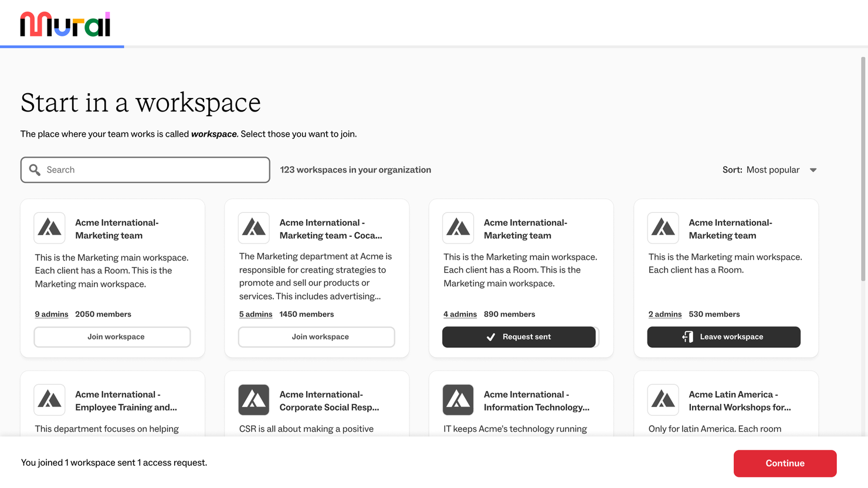Click the search magnifier icon
The image size is (868, 488).
coord(35,170)
